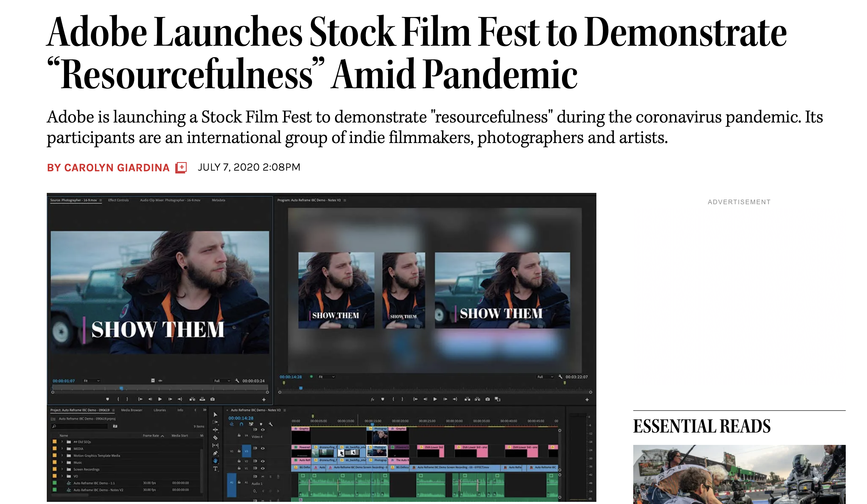Show hidden project panel tabs with the double chevron
Viewport: 867px width, 504px height.
[204, 410]
